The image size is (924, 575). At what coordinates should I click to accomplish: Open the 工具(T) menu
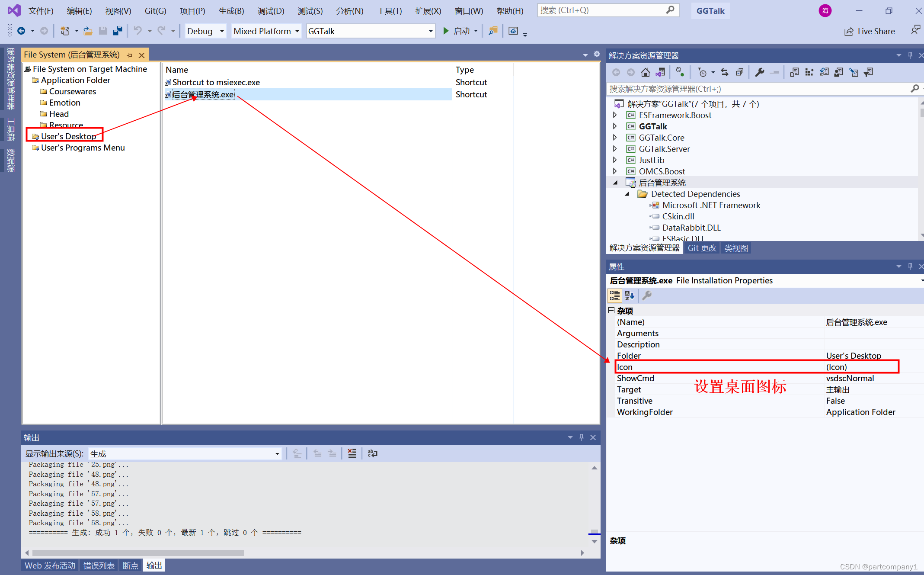click(389, 11)
